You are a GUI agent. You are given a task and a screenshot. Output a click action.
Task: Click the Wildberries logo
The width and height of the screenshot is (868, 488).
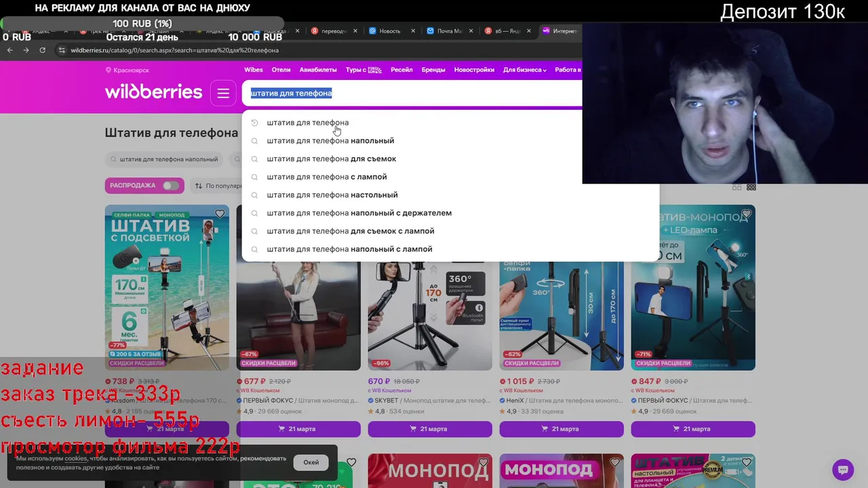153,92
